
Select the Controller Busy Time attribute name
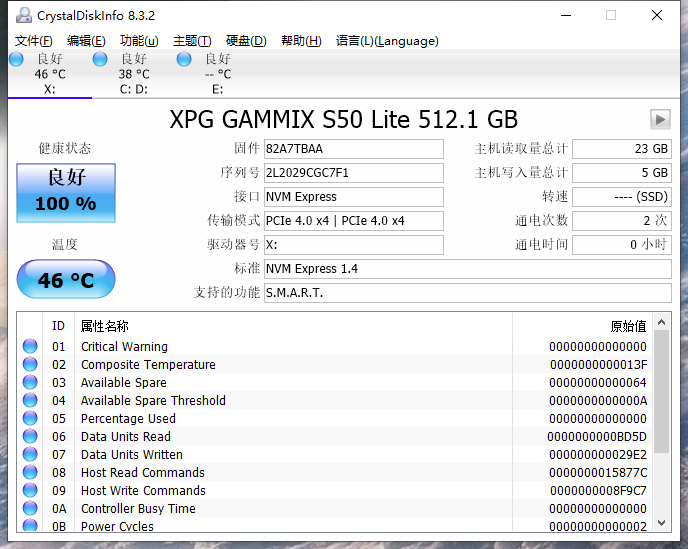pos(138,508)
